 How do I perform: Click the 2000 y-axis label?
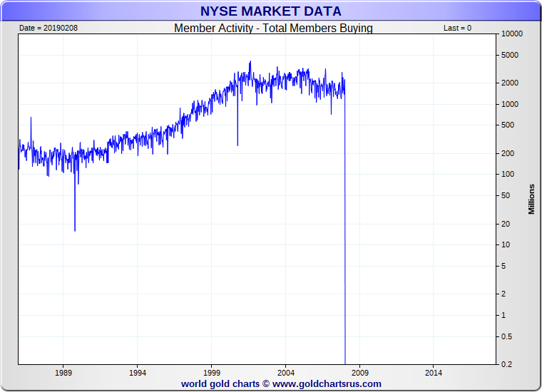pyautogui.click(x=510, y=83)
